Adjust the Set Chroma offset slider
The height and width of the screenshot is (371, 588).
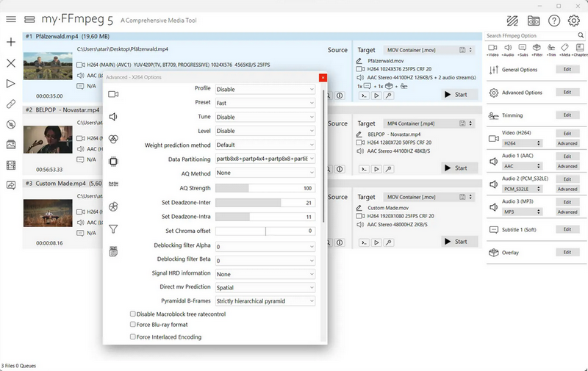pyautogui.click(x=265, y=231)
